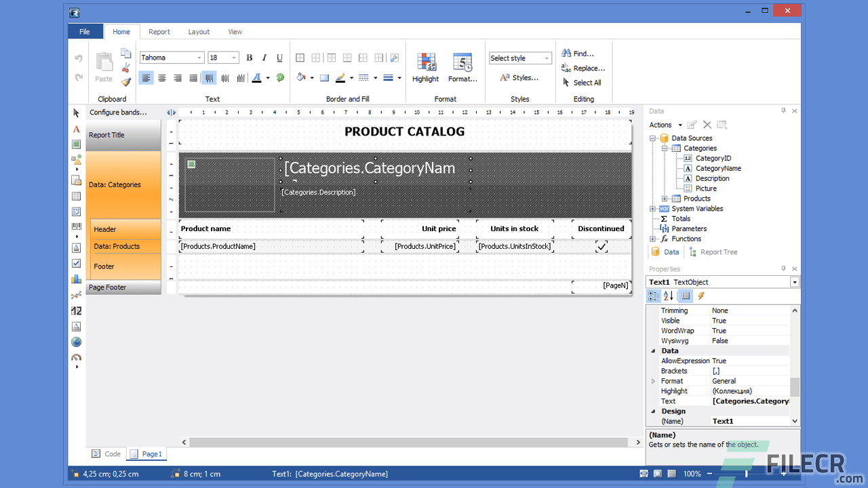Click the Map object tool

tap(77, 342)
